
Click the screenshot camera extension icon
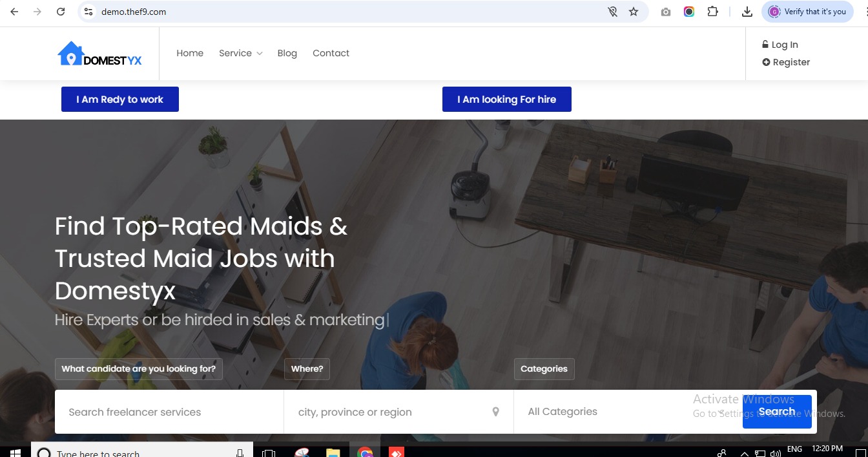pos(666,12)
